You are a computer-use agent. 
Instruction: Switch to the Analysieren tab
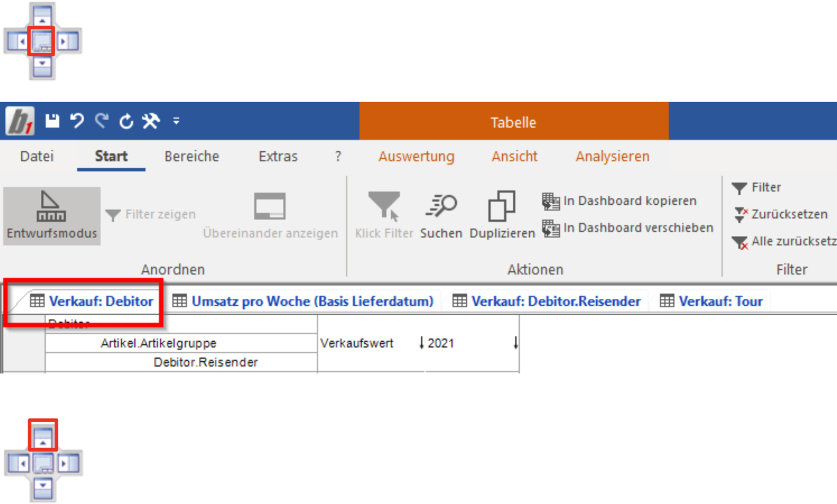(613, 156)
